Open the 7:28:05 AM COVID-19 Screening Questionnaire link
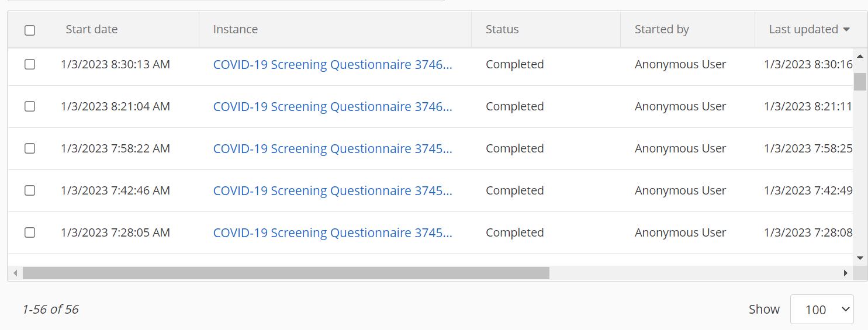The height and width of the screenshot is (330, 868). coord(333,233)
